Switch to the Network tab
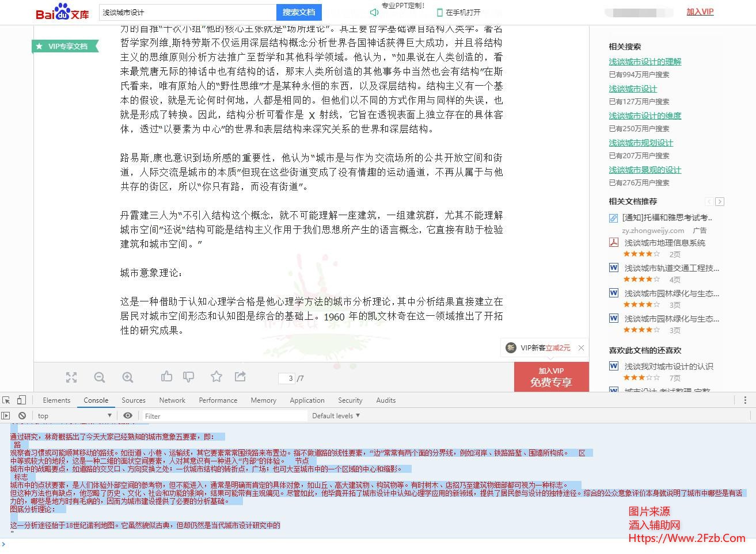Screen dimensions: 756x554 point(172,400)
